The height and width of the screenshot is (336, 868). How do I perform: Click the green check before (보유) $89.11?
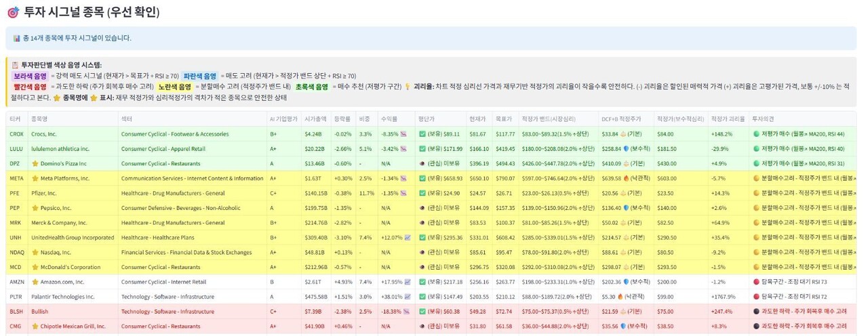(x=422, y=134)
